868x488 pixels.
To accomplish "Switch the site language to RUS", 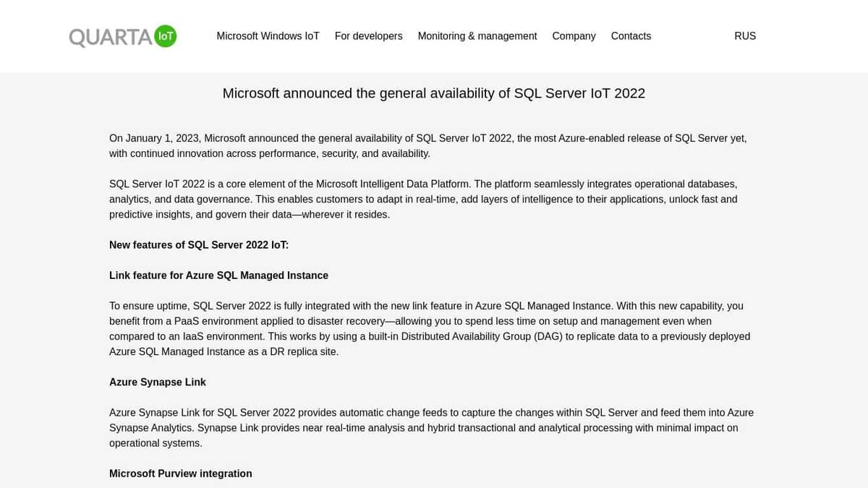I will tap(745, 36).
